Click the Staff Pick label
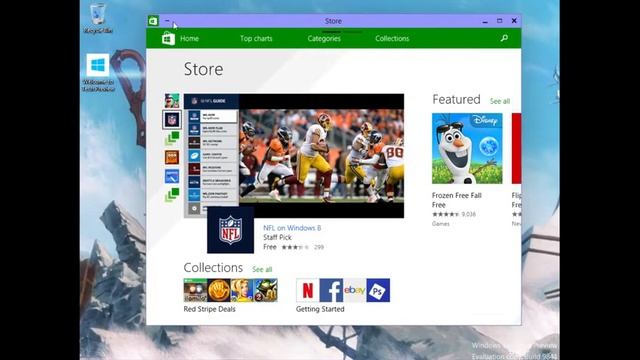The width and height of the screenshot is (640, 360). coord(277,237)
